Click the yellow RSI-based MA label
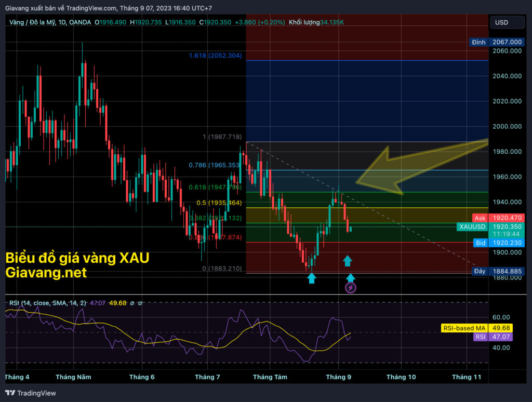This screenshot has width=532, height=402. click(x=475, y=328)
